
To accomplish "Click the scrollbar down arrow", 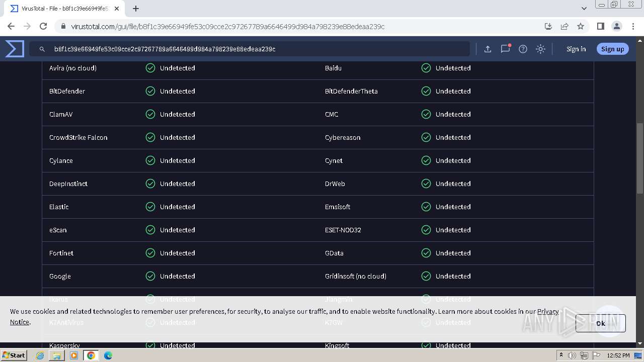I will [640, 343].
